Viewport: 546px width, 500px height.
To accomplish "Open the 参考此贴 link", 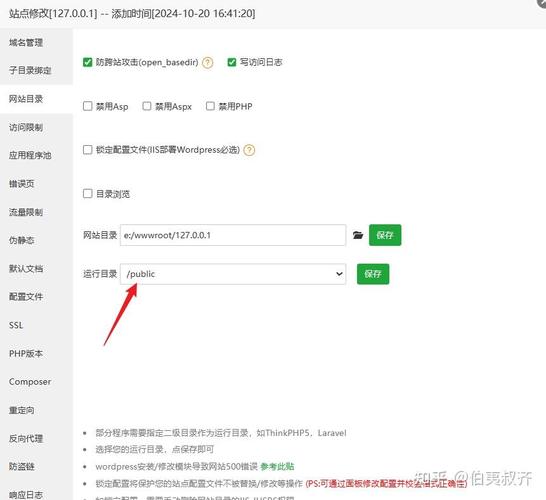I will click(277, 467).
